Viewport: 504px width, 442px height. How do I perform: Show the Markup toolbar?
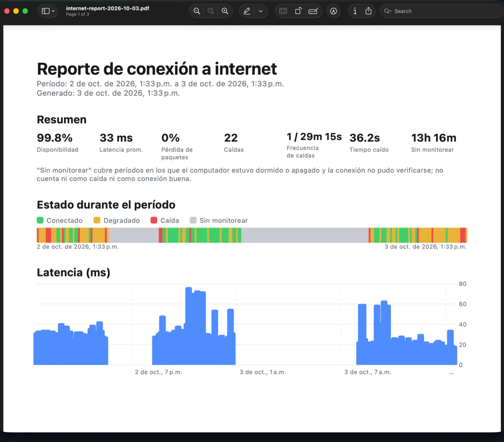(x=334, y=11)
